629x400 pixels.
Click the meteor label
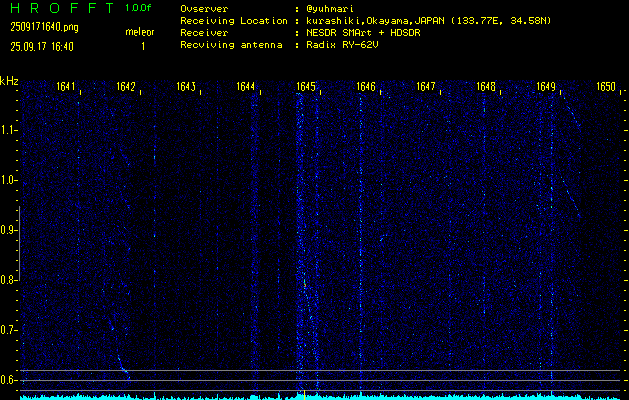pyautogui.click(x=140, y=32)
